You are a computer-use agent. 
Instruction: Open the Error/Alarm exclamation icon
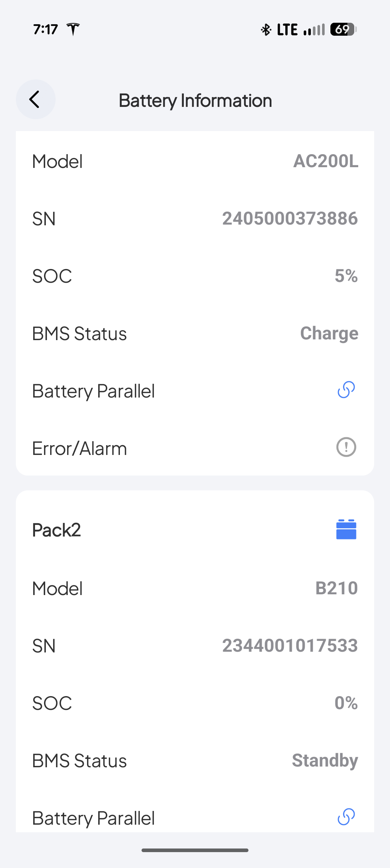(x=346, y=447)
